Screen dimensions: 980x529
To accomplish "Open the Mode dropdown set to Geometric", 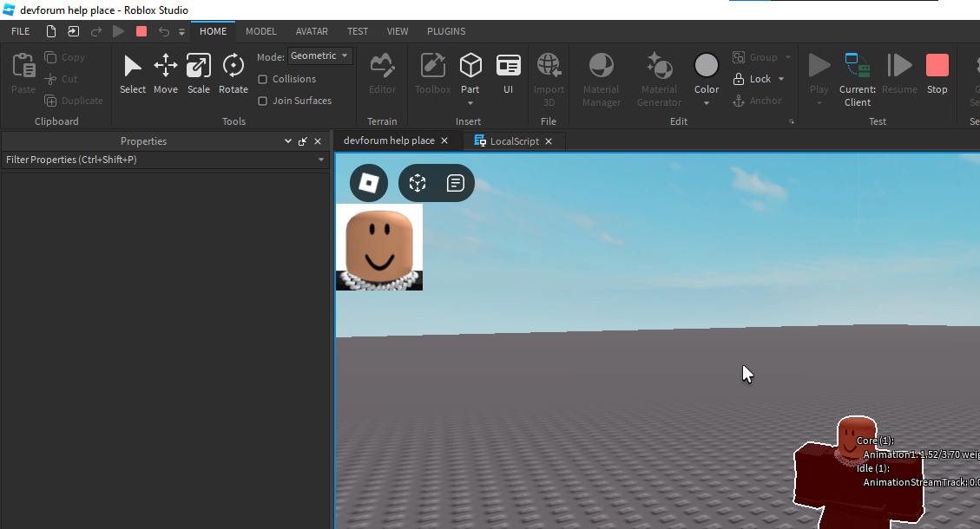I will coord(319,56).
